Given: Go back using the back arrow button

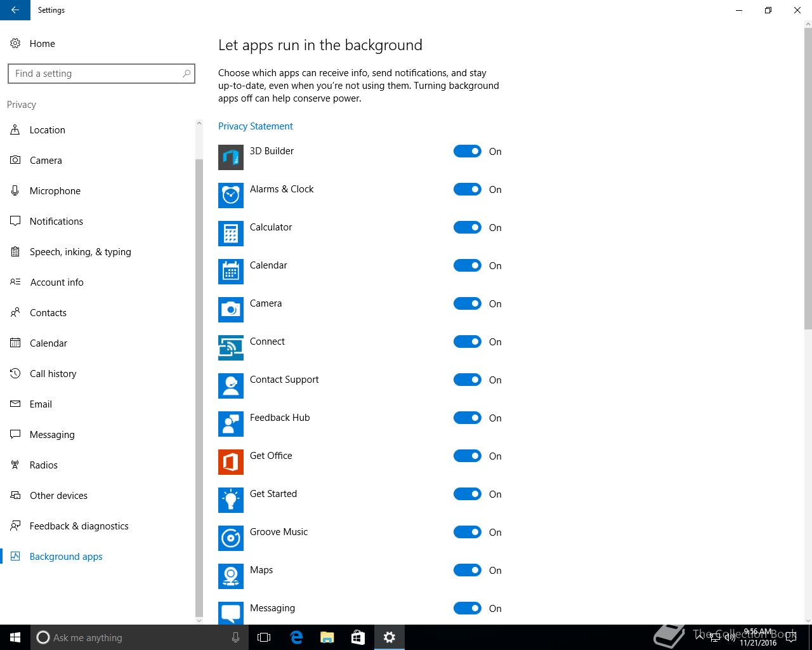Looking at the screenshot, I should point(15,10).
